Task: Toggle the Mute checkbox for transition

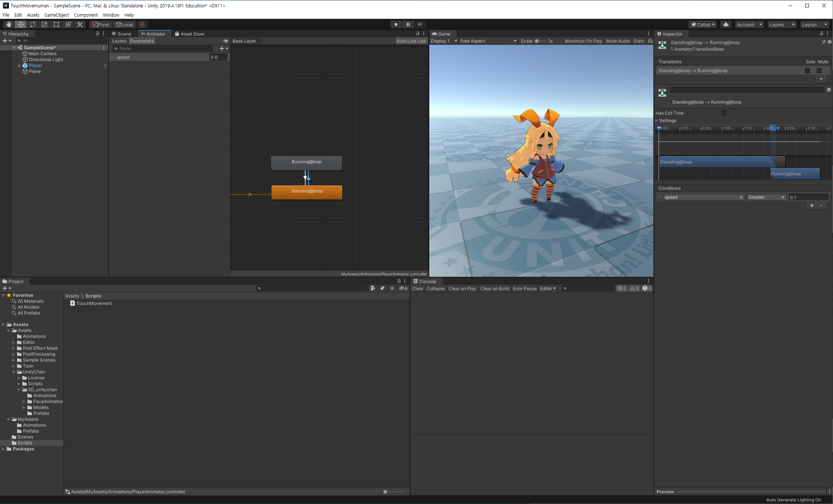Action: [x=819, y=71]
